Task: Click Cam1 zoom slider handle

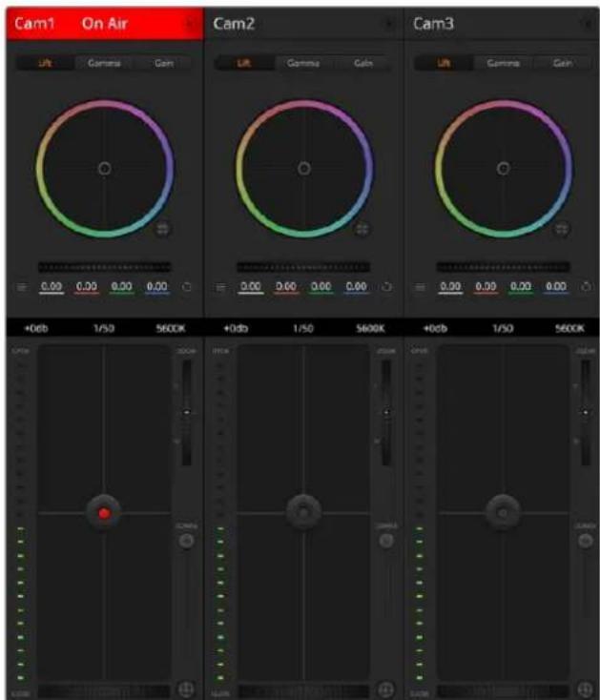Action: pyautogui.click(x=187, y=412)
